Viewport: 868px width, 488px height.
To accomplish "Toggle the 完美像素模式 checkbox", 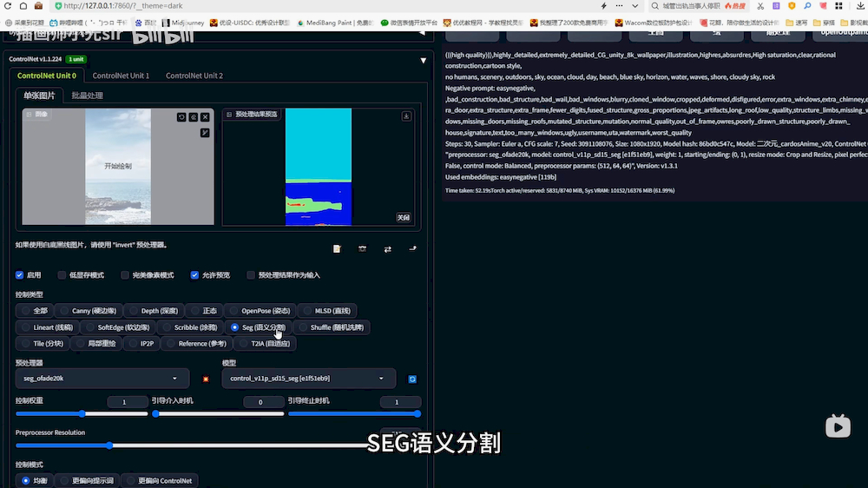I will (x=125, y=275).
